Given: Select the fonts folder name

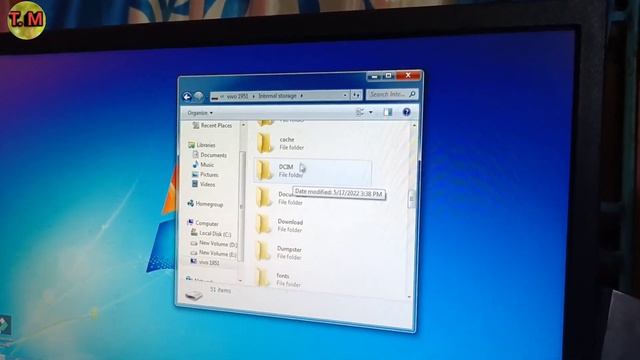Looking at the screenshot, I should [282, 276].
